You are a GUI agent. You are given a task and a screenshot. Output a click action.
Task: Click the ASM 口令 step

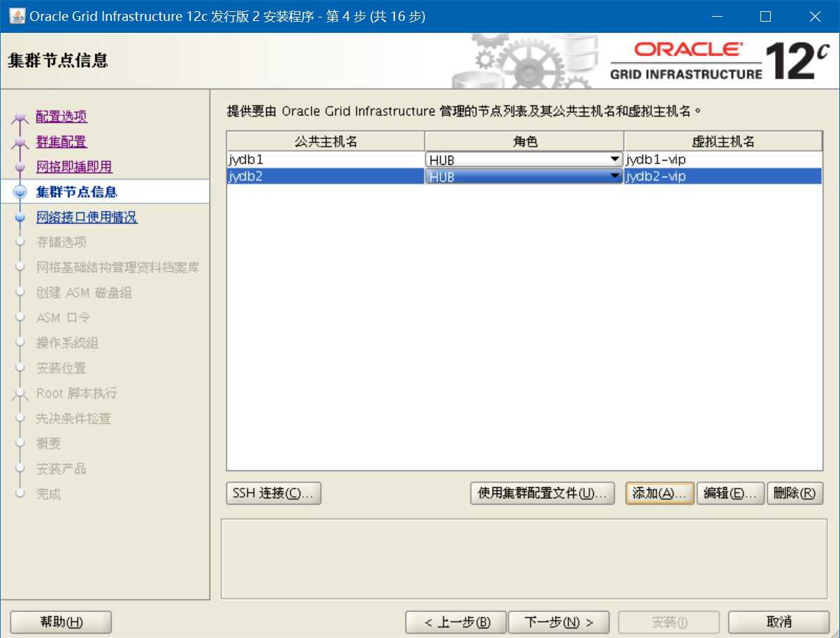coord(63,318)
